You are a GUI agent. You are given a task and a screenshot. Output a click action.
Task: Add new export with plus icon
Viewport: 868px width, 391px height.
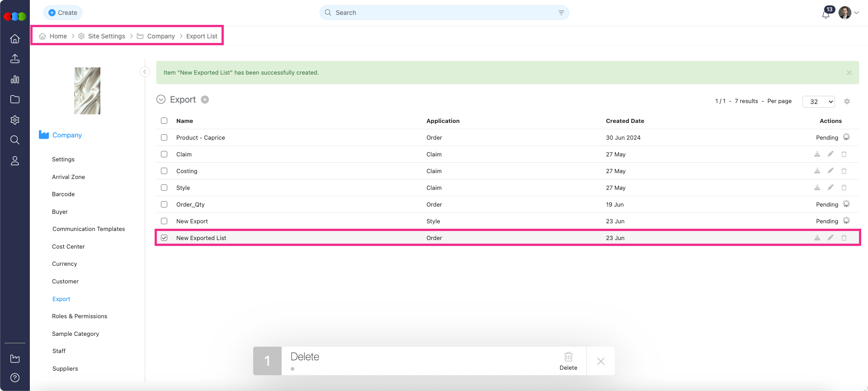click(x=205, y=100)
